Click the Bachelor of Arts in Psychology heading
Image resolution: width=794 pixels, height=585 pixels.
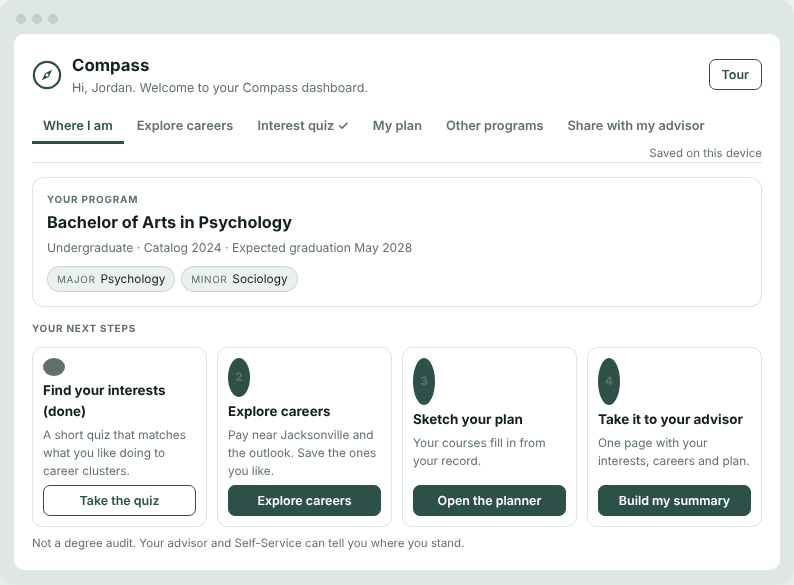[169, 222]
